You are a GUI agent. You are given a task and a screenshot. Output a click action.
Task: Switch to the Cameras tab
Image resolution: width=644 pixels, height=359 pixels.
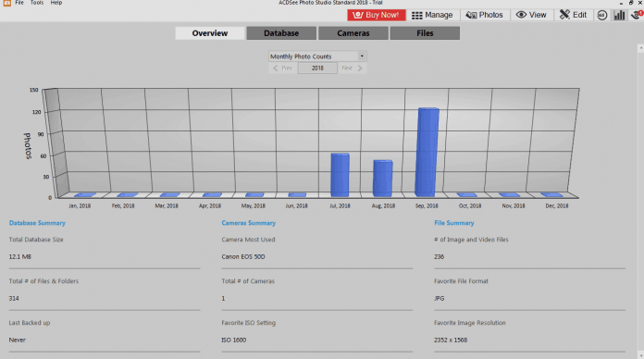(x=353, y=33)
